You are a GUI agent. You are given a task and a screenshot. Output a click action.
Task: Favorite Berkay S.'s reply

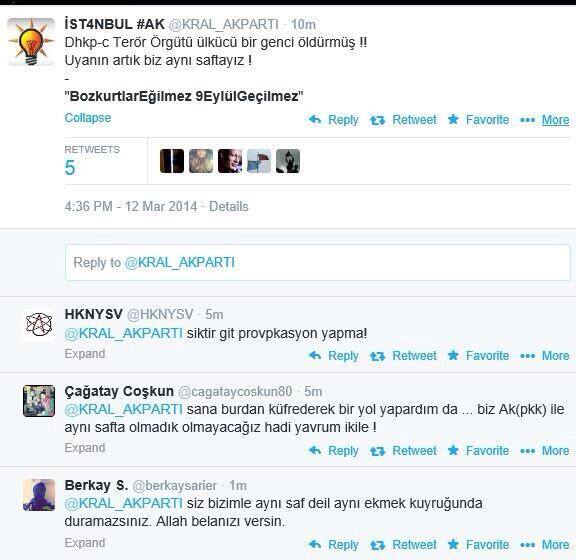point(479,545)
